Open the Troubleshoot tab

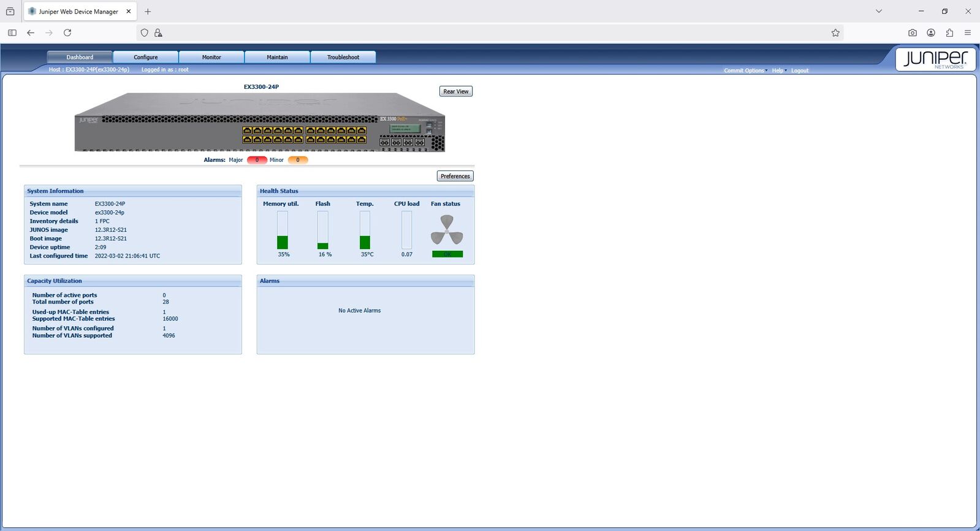(x=343, y=57)
